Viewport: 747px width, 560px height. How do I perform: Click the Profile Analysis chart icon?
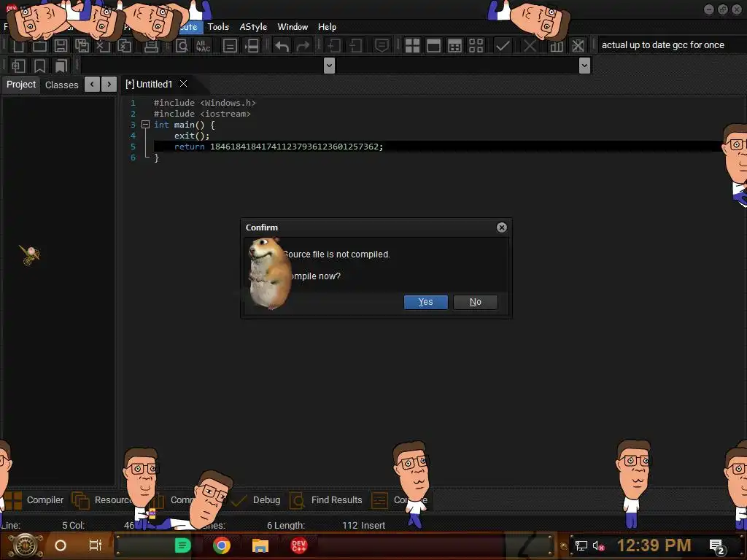[557, 46]
